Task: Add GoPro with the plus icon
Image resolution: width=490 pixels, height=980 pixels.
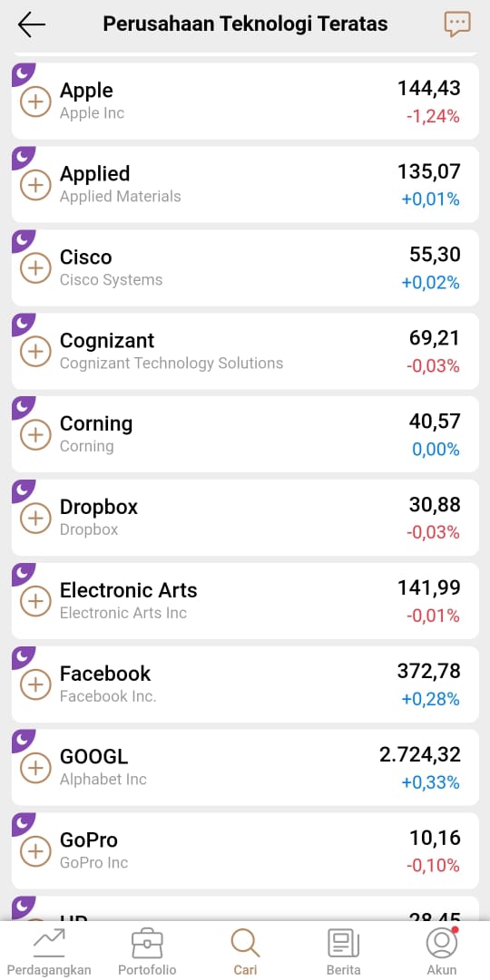Action: pyautogui.click(x=35, y=851)
